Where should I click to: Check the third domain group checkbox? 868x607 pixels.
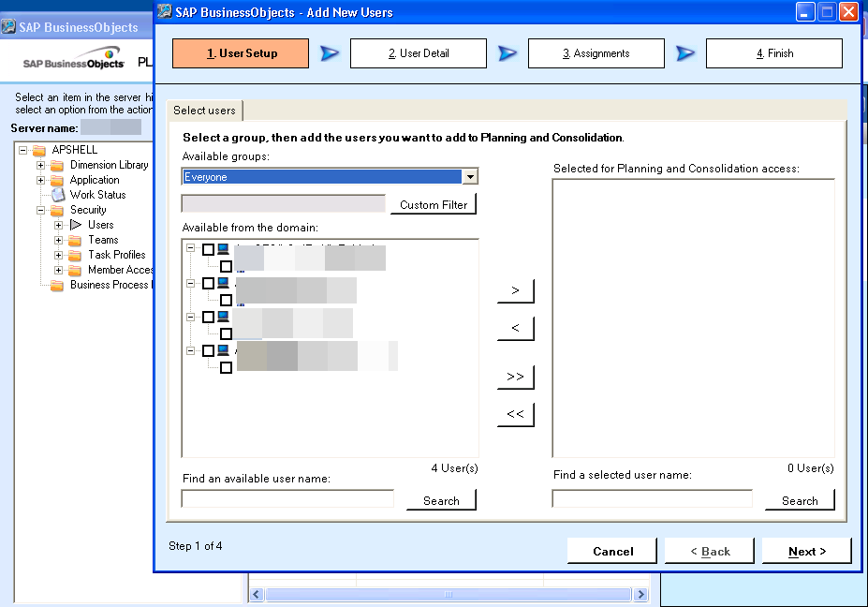208,317
